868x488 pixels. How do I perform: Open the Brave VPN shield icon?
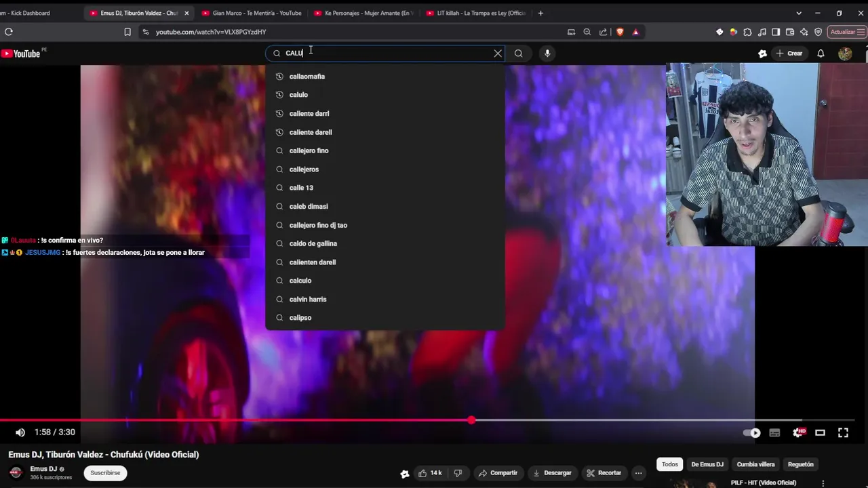[x=818, y=32]
